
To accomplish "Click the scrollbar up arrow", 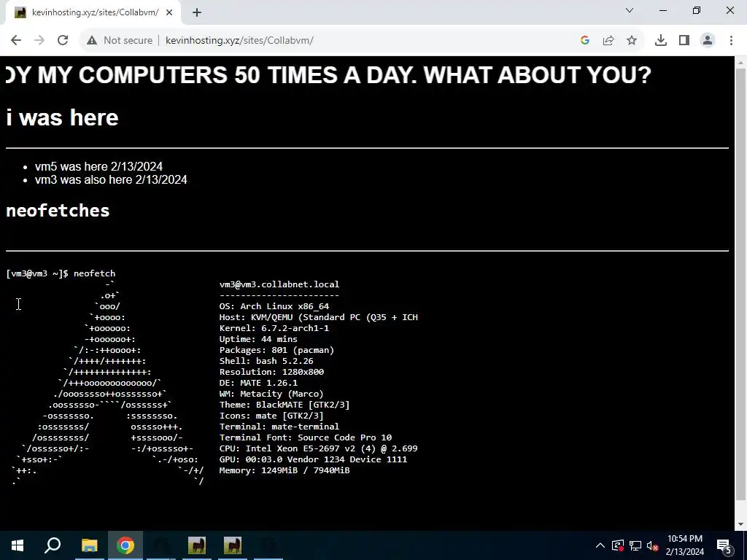I will point(741,62).
